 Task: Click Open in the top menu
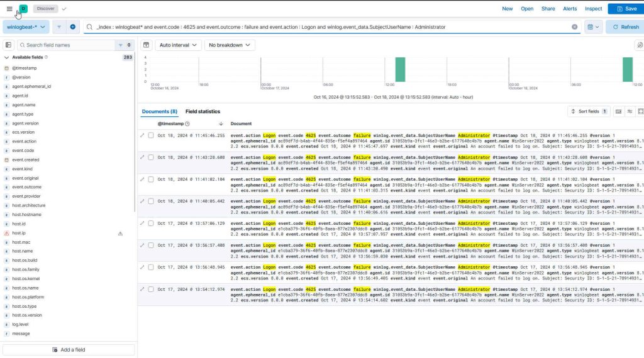pyautogui.click(x=527, y=9)
